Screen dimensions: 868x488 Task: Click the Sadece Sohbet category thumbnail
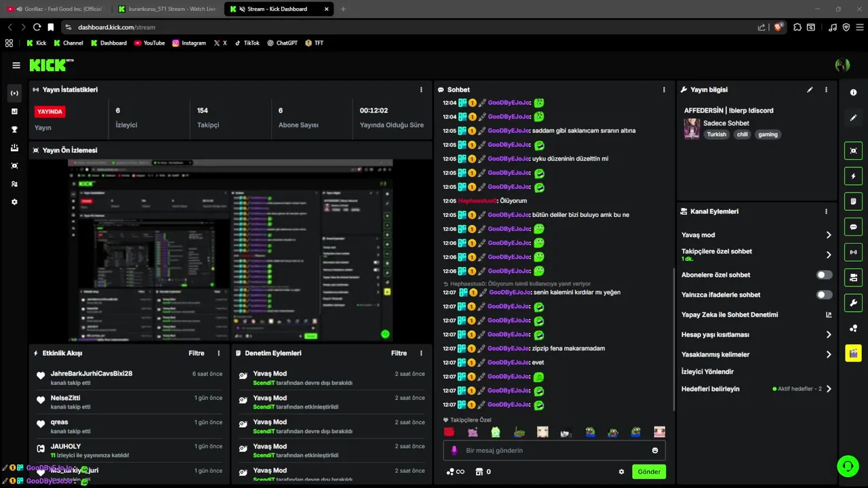(x=692, y=129)
